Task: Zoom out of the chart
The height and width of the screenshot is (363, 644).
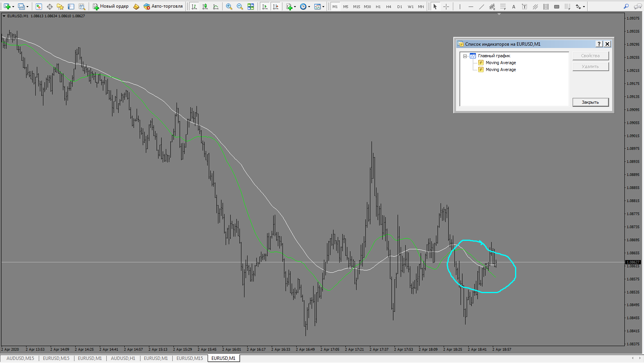Action: click(x=240, y=7)
